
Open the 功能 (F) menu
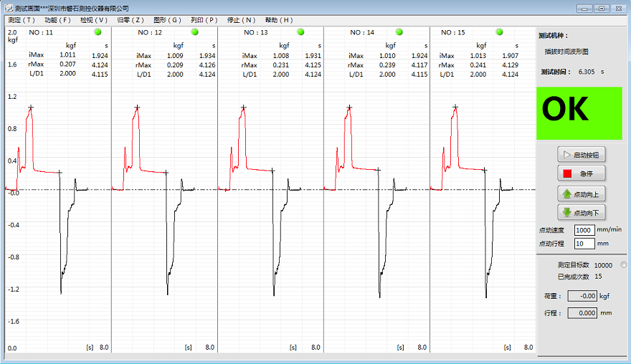click(x=57, y=20)
